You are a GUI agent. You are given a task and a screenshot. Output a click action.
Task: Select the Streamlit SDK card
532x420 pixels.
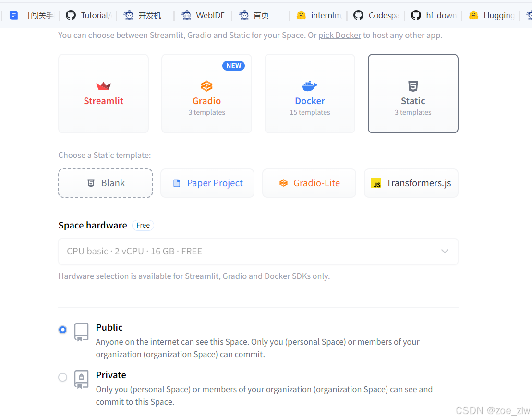click(104, 94)
